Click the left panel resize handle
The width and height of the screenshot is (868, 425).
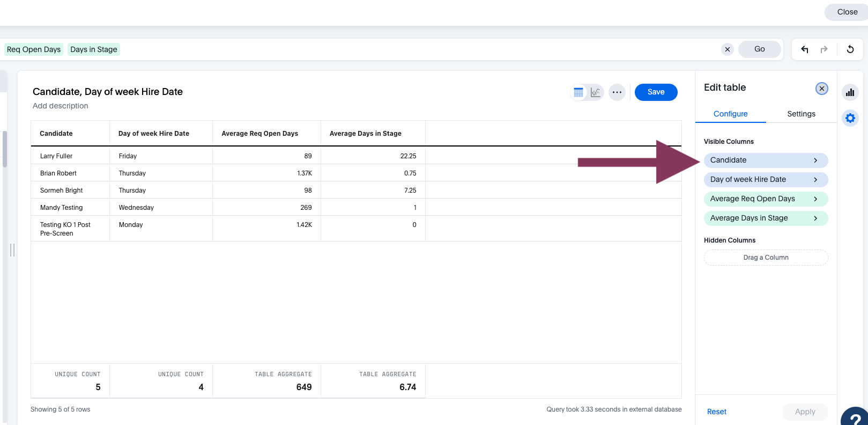pos(12,250)
